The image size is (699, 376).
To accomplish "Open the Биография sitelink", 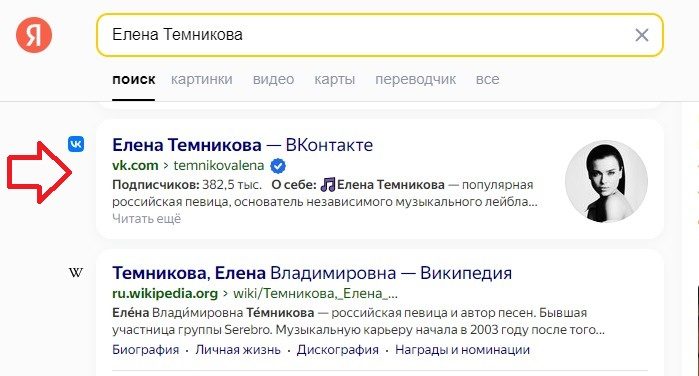I will [145, 350].
